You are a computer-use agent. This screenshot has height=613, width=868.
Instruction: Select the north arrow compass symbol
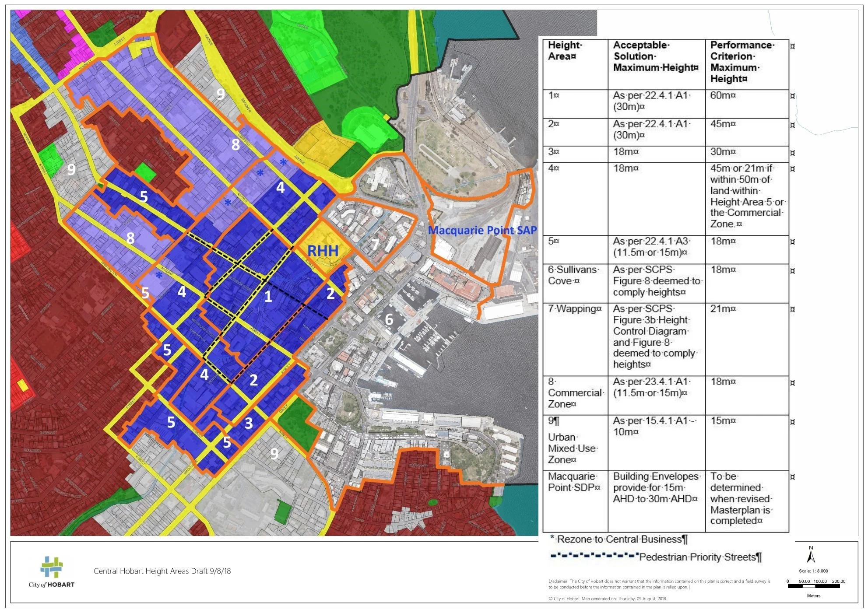(x=812, y=556)
